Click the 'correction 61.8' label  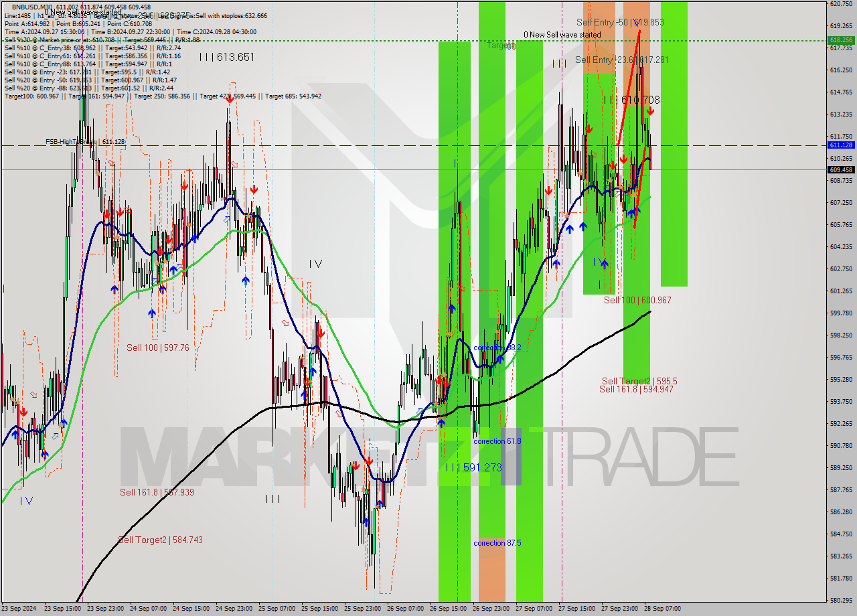tap(497, 441)
